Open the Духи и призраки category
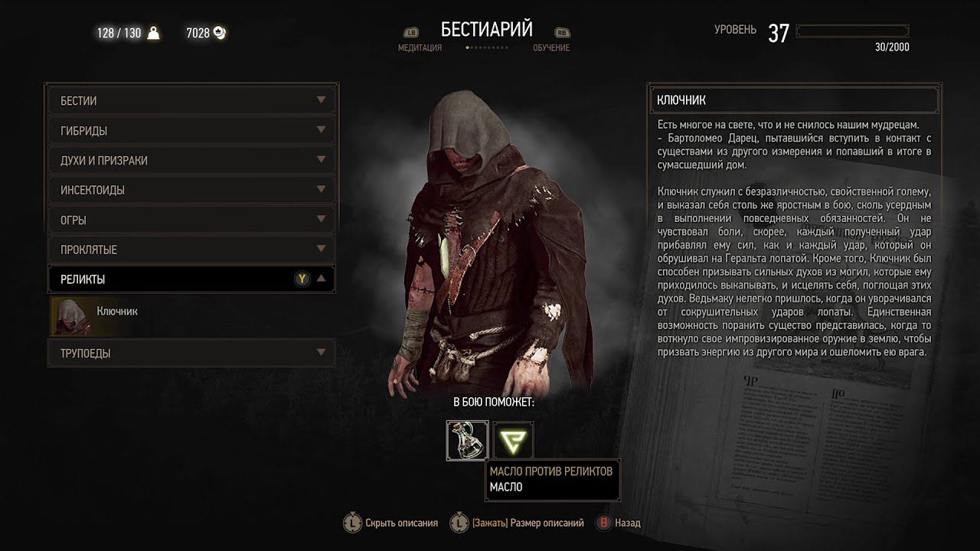 (x=191, y=160)
